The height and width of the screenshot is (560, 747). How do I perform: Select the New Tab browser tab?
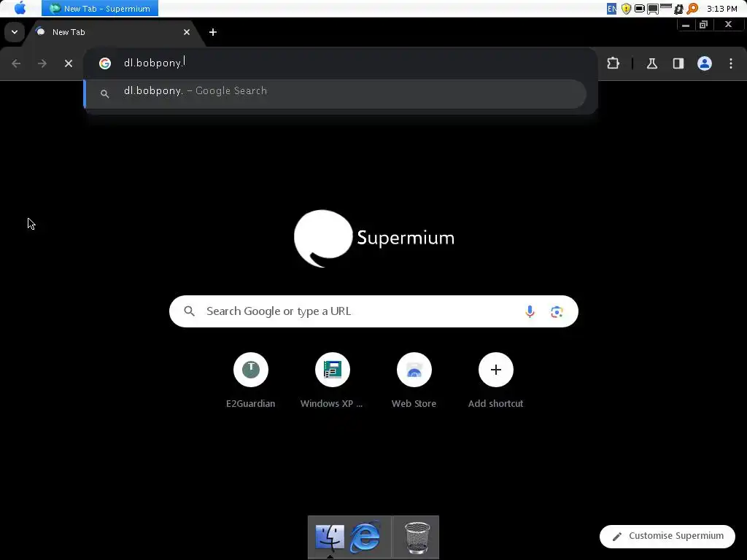(109, 32)
